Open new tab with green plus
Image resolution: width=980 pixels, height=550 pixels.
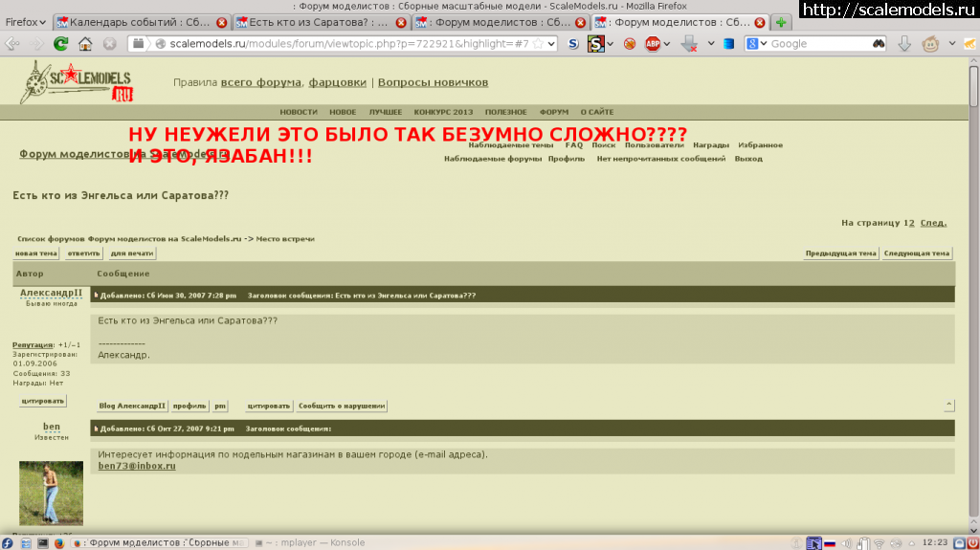(781, 23)
